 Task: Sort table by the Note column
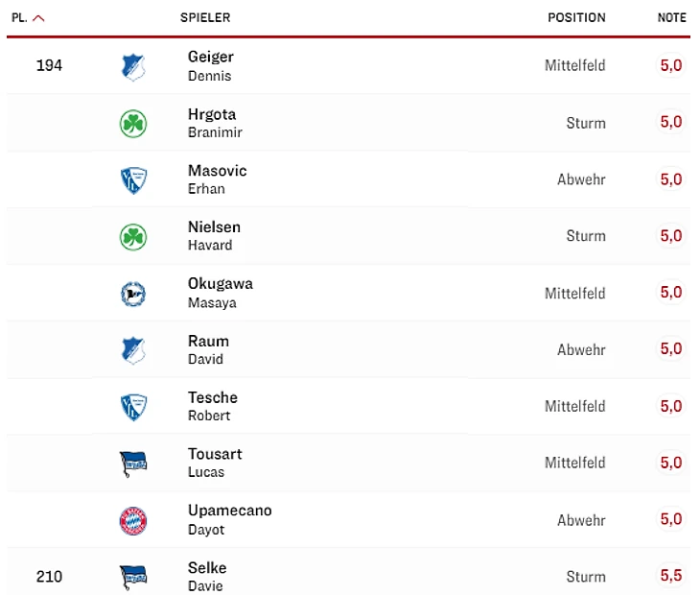point(671,17)
